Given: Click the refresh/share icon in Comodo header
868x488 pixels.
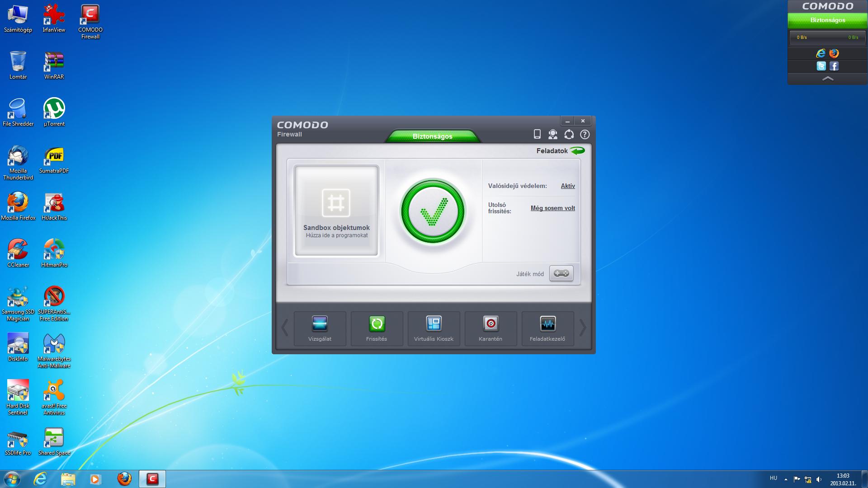Looking at the screenshot, I should (x=569, y=134).
